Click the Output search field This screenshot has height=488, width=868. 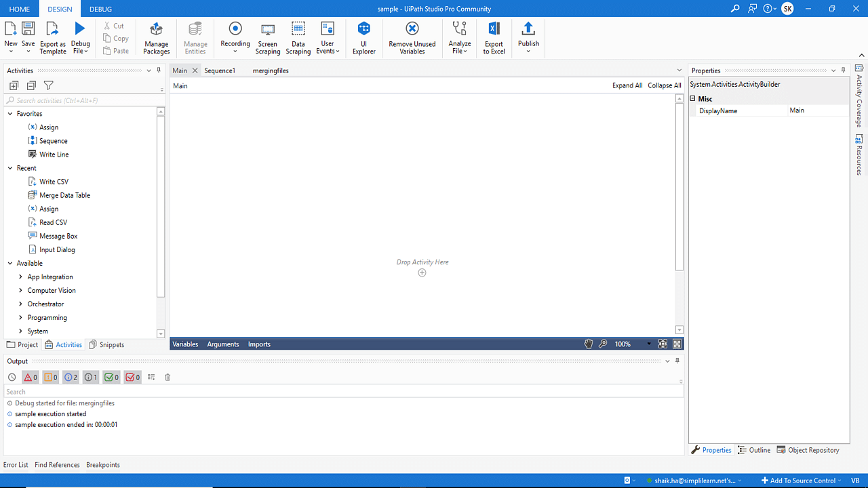(x=343, y=392)
